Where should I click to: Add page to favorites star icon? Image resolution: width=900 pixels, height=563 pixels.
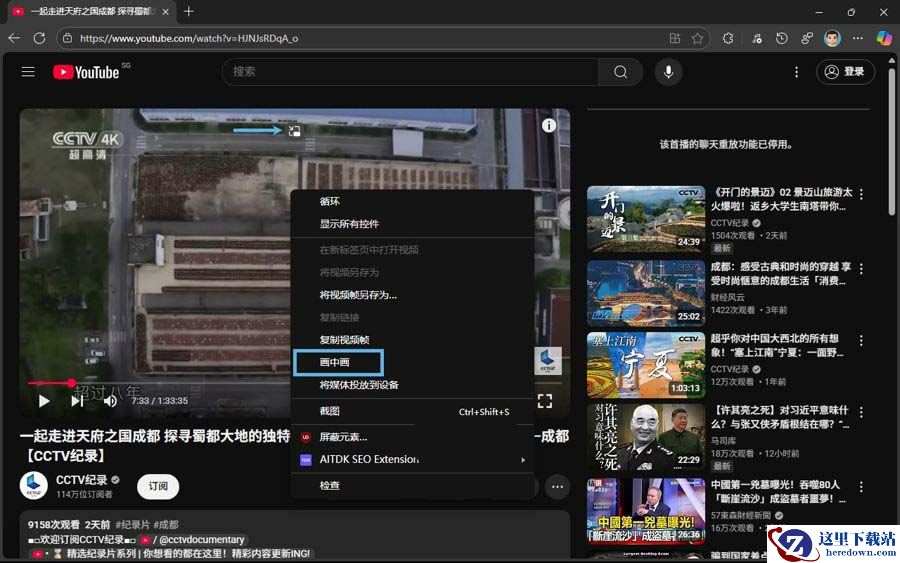pyautogui.click(x=697, y=38)
